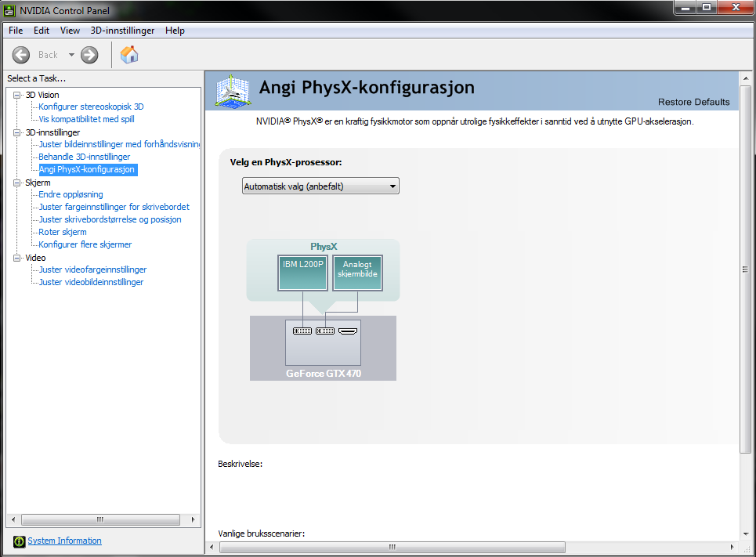Click the main pane scroll down arrow
This screenshot has width=756, height=557.
pos(745,533)
